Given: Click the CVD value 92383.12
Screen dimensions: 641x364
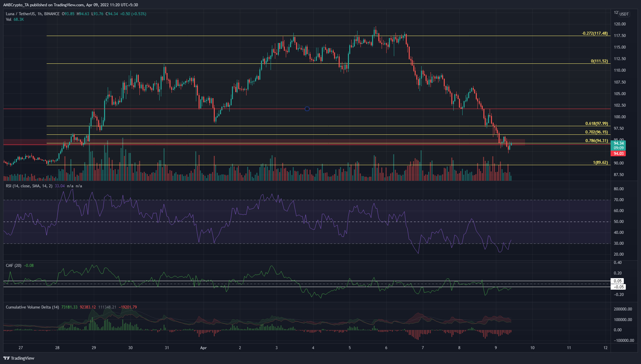Looking at the screenshot, I should tap(88, 307).
